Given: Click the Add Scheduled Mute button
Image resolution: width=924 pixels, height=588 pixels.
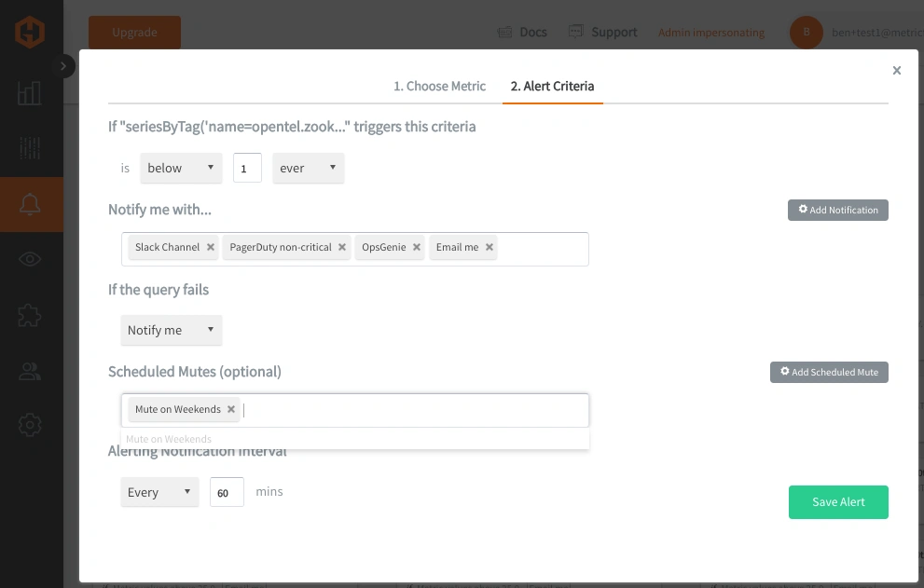Looking at the screenshot, I should 829,372.
